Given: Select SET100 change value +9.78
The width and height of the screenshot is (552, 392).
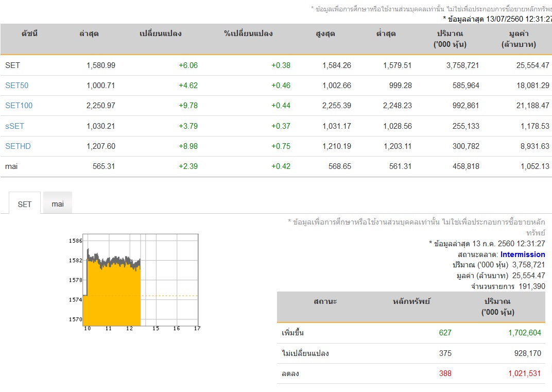Looking at the screenshot, I should 188,105.
